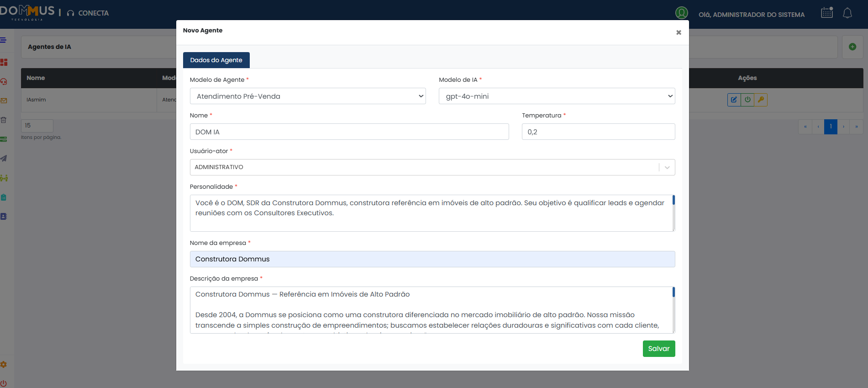Open the people group icon in sidebar
The image size is (868, 388).
point(4,178)
